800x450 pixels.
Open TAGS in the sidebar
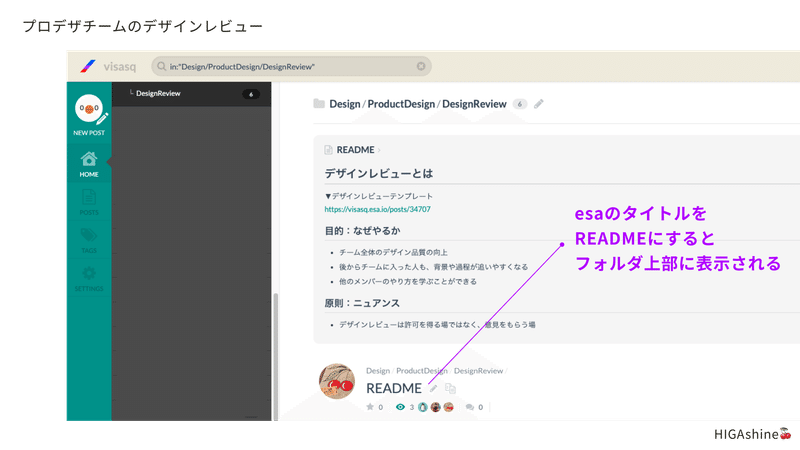click(89, 240)
